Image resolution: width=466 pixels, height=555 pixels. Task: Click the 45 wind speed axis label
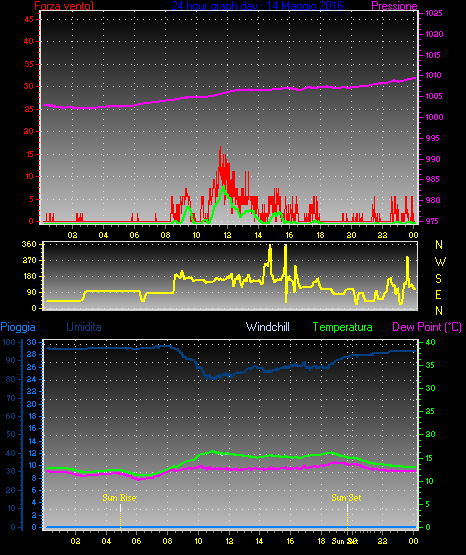coord(29,19)
